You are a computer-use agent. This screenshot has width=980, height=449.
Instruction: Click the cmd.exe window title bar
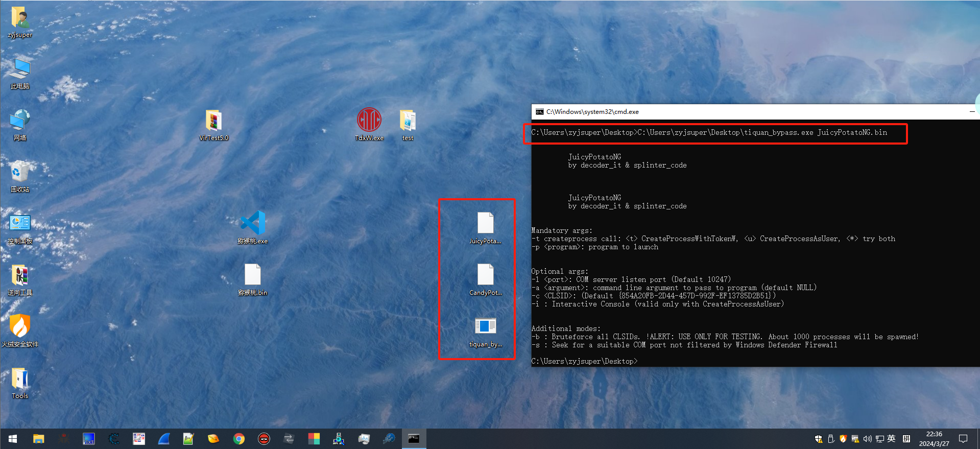756,112
